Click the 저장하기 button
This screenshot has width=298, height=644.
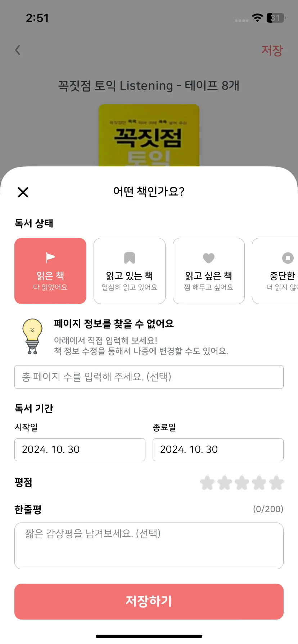pos(149,602)
